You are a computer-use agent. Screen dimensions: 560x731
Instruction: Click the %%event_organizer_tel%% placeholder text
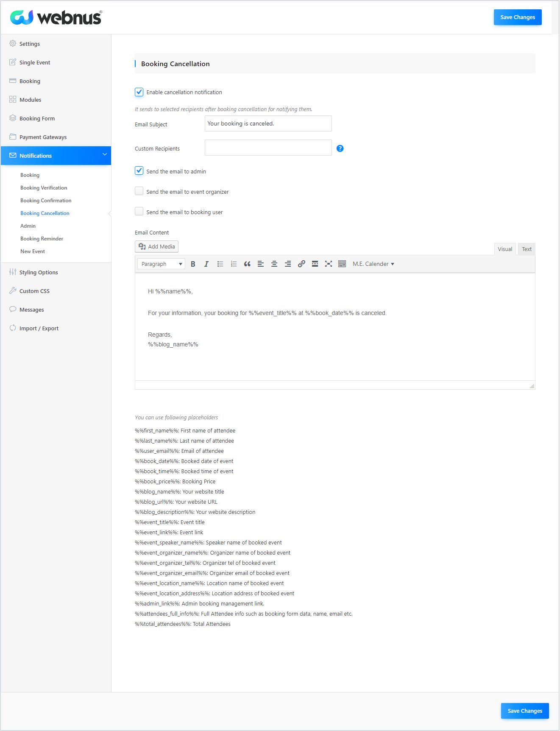[205, 563]
